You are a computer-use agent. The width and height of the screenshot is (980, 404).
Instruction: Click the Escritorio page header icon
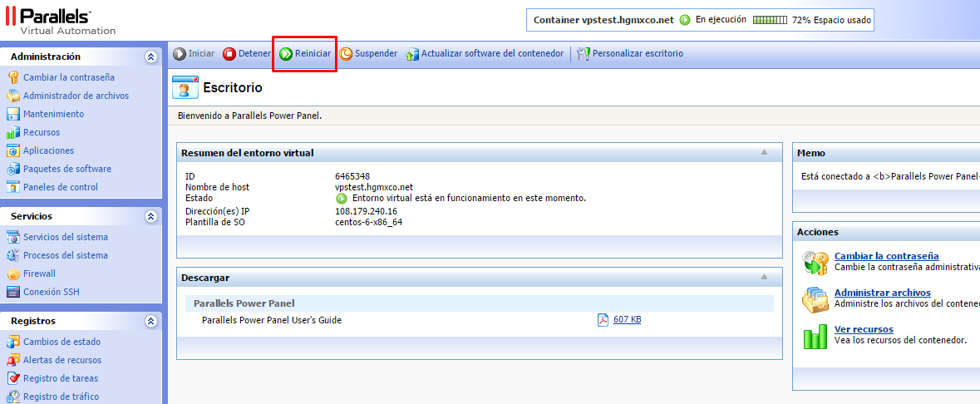[x=185, y=88]
